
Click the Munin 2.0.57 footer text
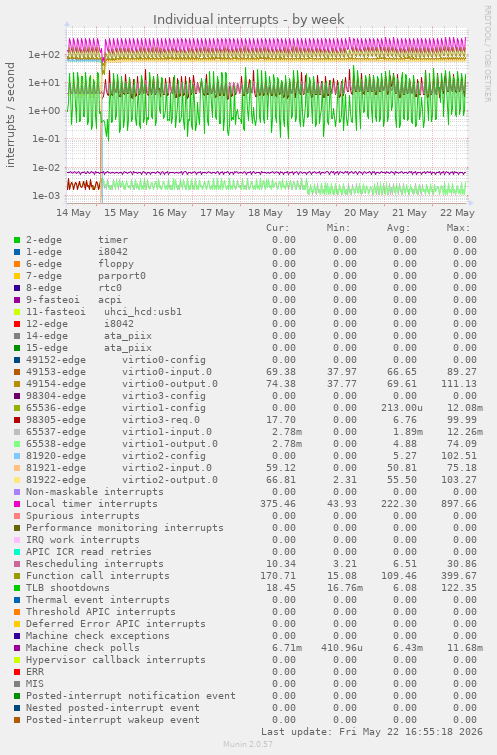[248, 744]
